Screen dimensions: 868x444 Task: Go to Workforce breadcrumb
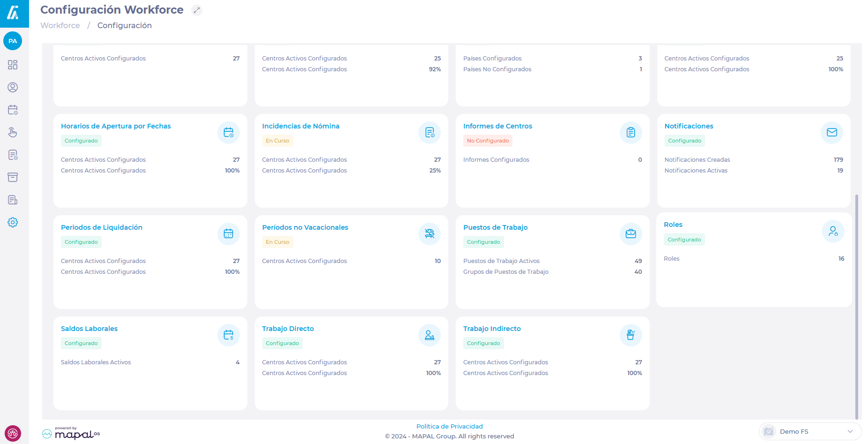coord(60,25)
